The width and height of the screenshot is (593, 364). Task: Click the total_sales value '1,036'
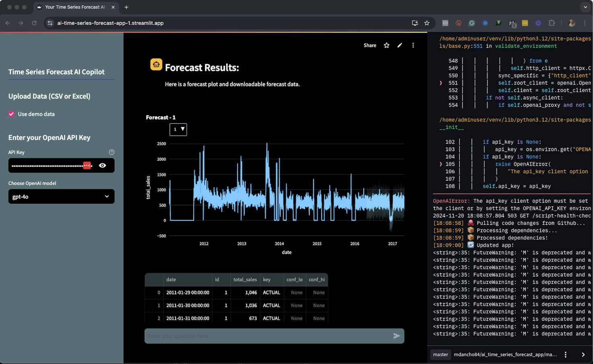(x=245, y=305)
